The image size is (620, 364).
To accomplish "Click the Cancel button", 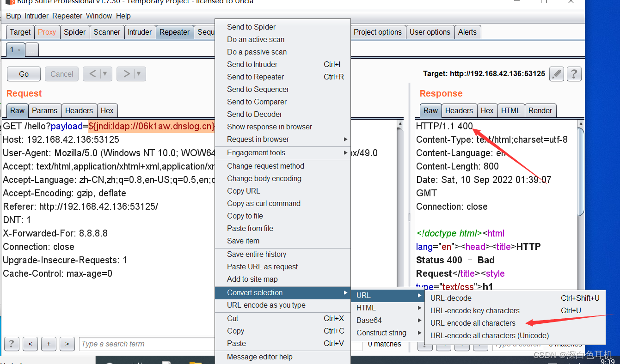I will 62,74.
